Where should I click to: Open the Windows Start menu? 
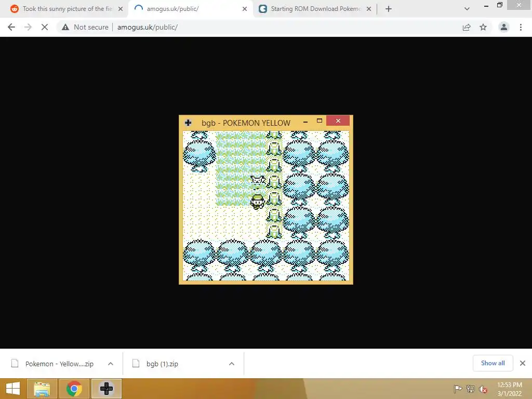pos(13,389)
